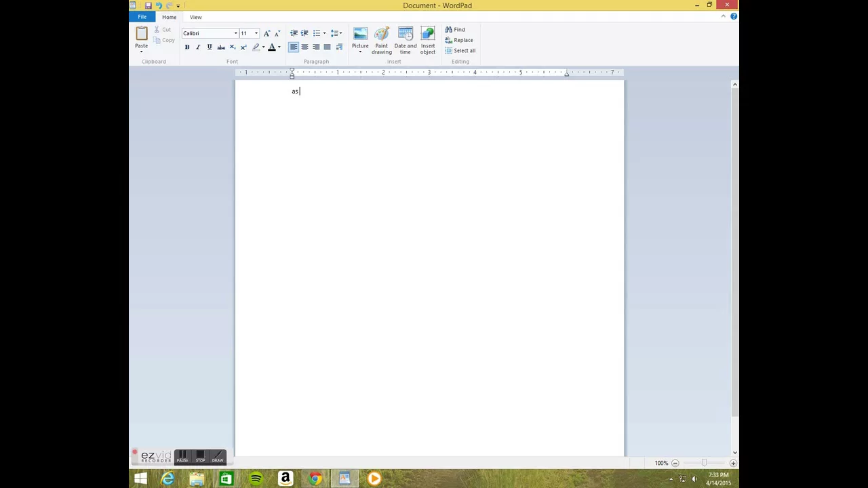Click the Ezvid DRAW button

[218, 456]
